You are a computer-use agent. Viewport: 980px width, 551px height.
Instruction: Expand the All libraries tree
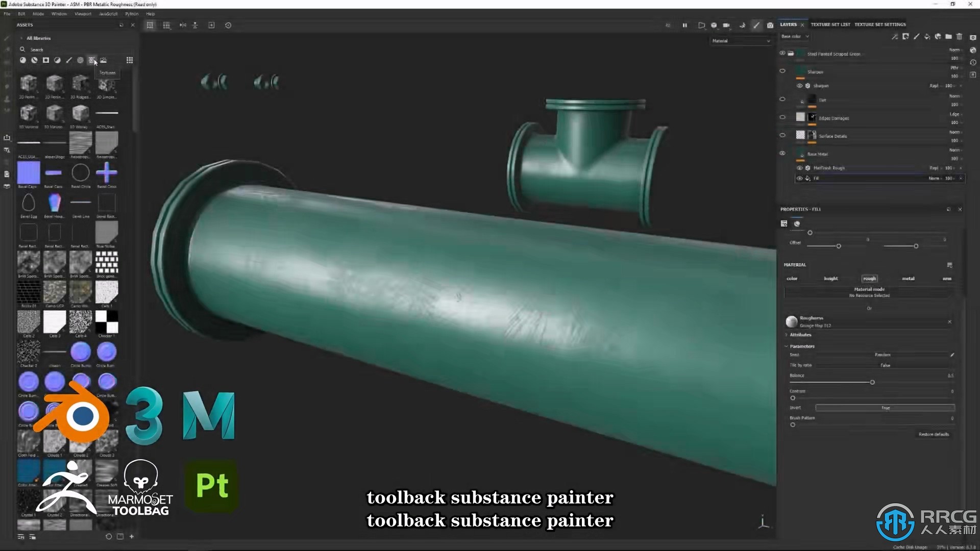(21, 38)
